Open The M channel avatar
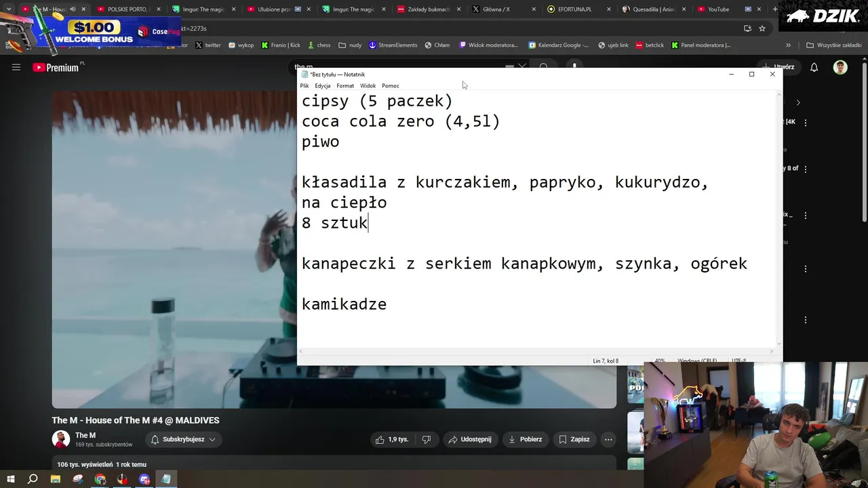Image resolution: width=868 pixels, height=488 pixels. click(x=61, y=439)
